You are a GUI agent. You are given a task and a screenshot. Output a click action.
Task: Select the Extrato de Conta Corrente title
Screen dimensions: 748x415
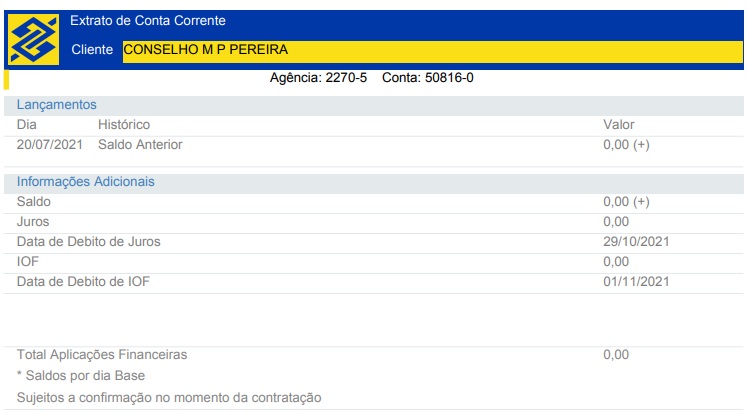[148, 21]
